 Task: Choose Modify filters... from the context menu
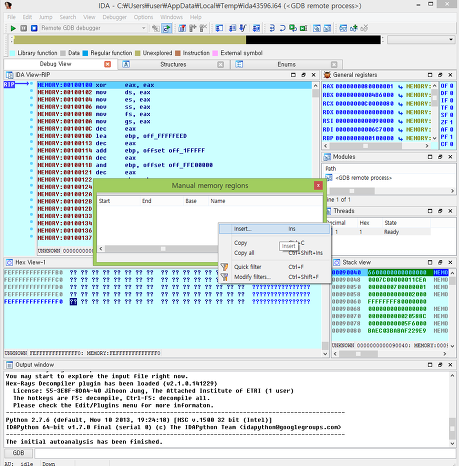(274, 277)
